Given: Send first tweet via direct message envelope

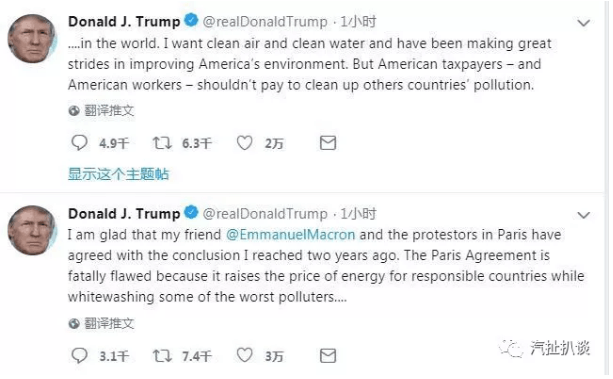Looking at the screenshot, I should (x=328, y=143).
